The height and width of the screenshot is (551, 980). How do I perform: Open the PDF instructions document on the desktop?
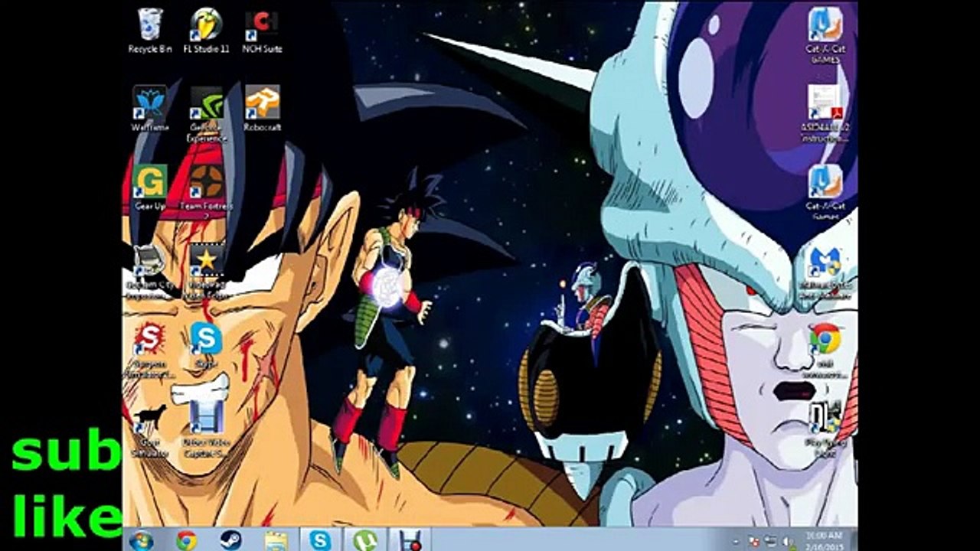pos(825,113)
